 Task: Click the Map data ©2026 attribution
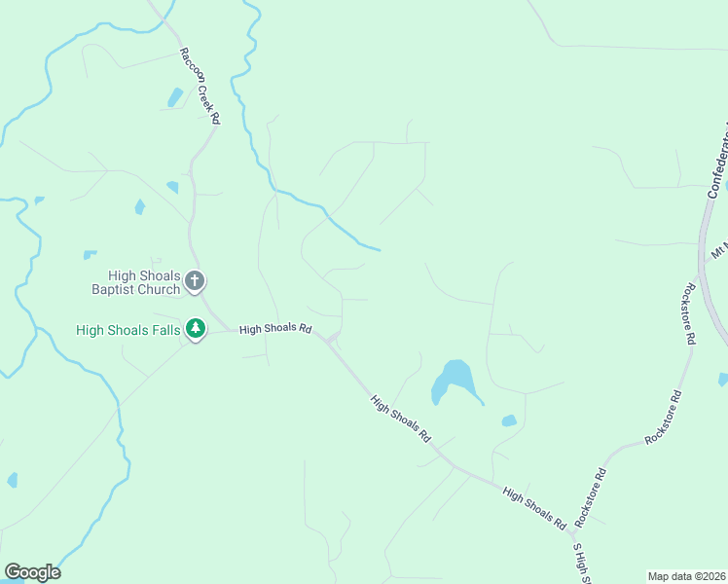687,576
